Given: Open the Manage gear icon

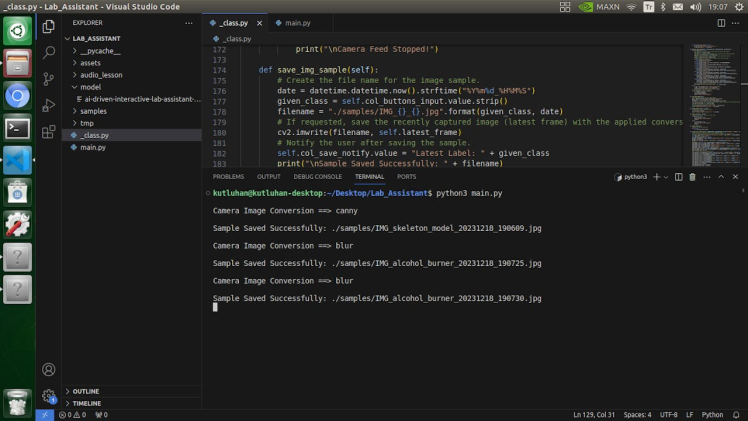Looking at the screenshot, I should [x=48, y=395].
